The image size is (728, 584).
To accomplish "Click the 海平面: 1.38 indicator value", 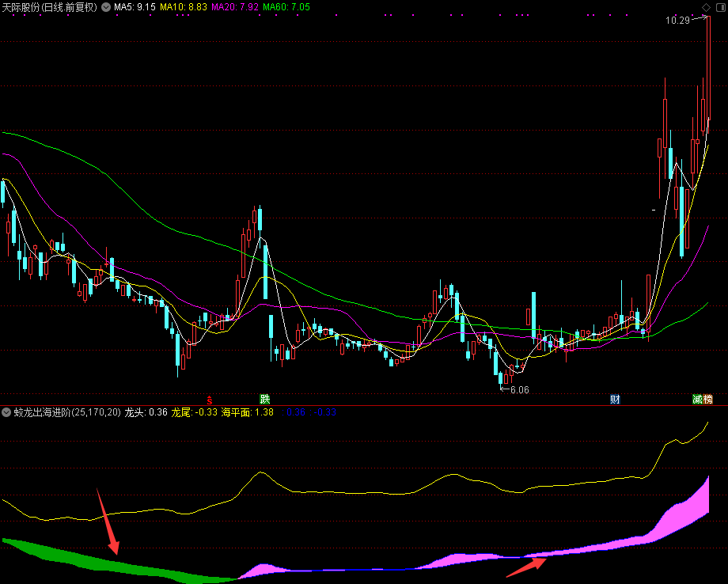I will (248, 412).
